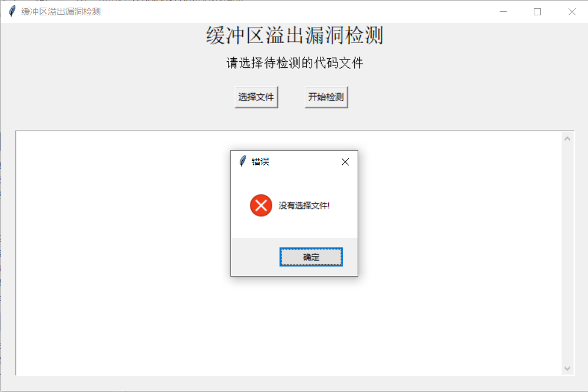Click the vertical scrollbar track
Screen dimensions: 588x392
pyautogui.click(x=567, y=254)
